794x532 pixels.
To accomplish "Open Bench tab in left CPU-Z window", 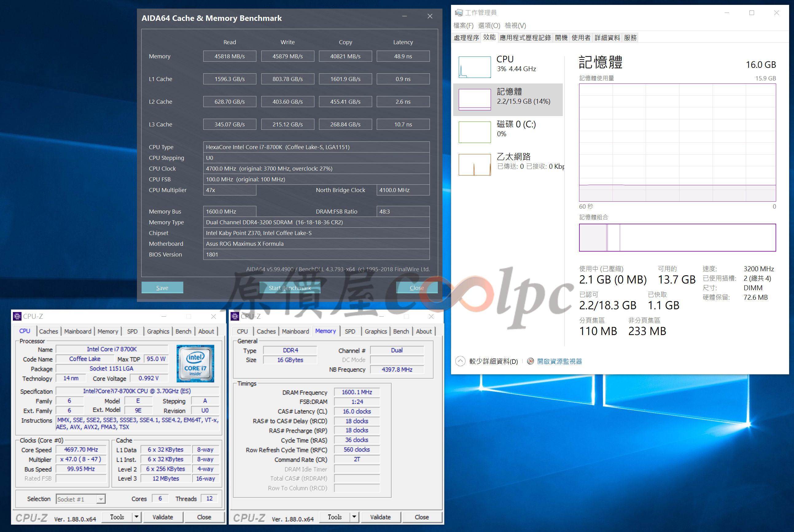I will (x=183, y=331).
